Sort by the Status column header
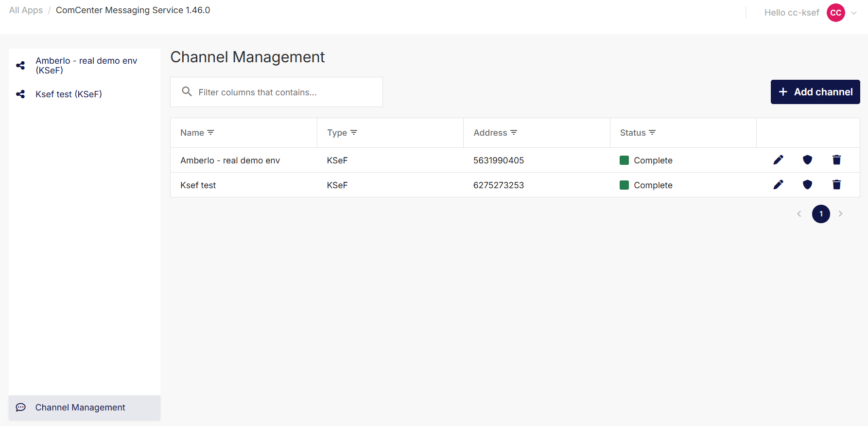 click(633, 133)
